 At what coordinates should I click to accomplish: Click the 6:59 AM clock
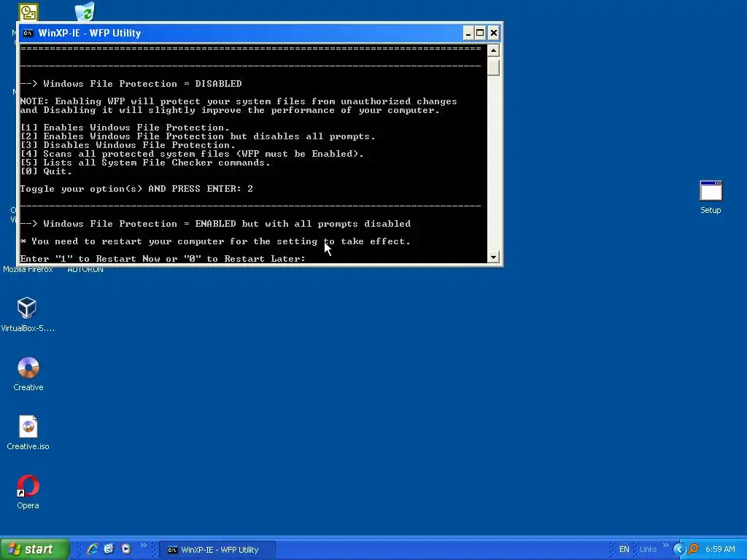[x=720, y=549]
